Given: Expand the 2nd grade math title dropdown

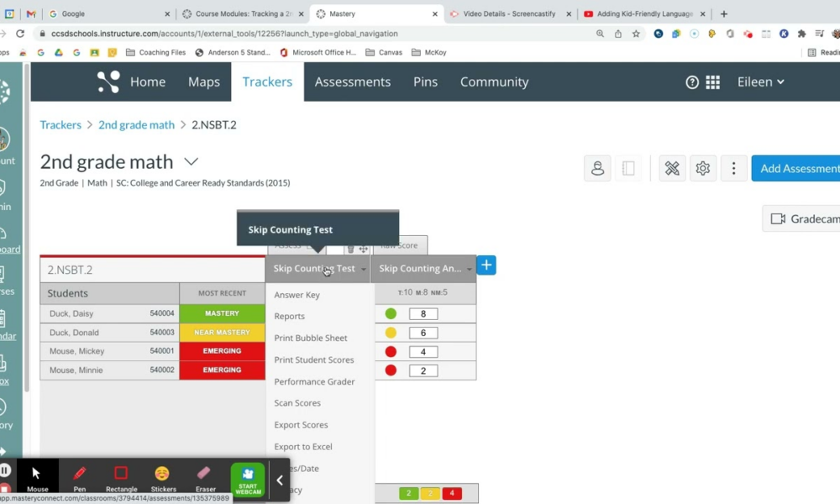Looking at the screenshot, I should point(192,161).
